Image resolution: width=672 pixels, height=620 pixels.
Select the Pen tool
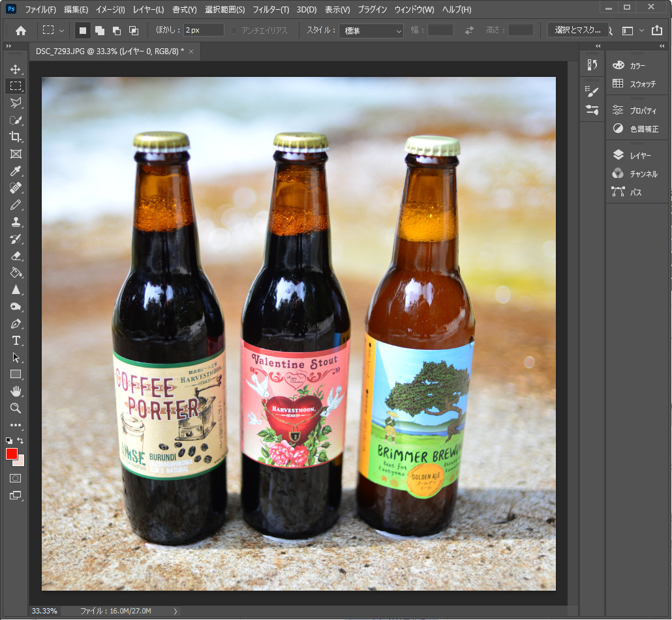(16, 324)
